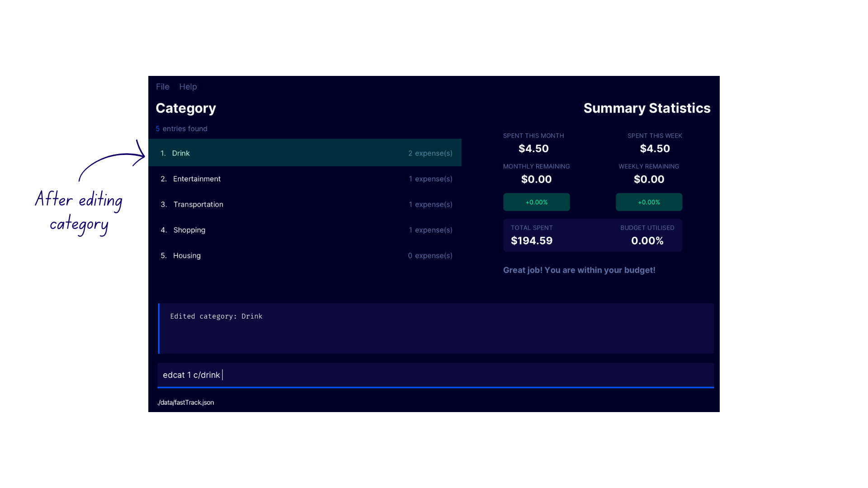Click the Total Spent $194.59 value
Viewport: 868px width, 488px height.
(x=532, y=241)
